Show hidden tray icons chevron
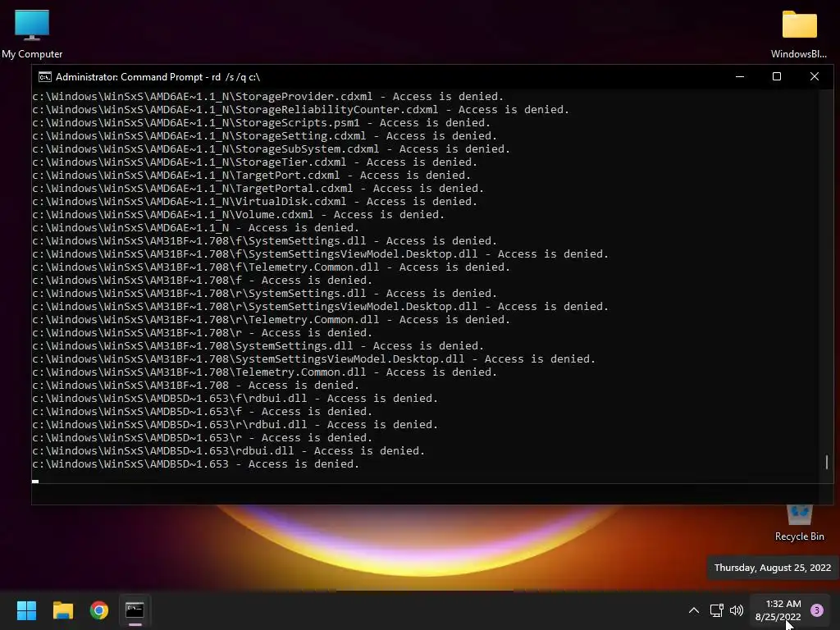 694,610
